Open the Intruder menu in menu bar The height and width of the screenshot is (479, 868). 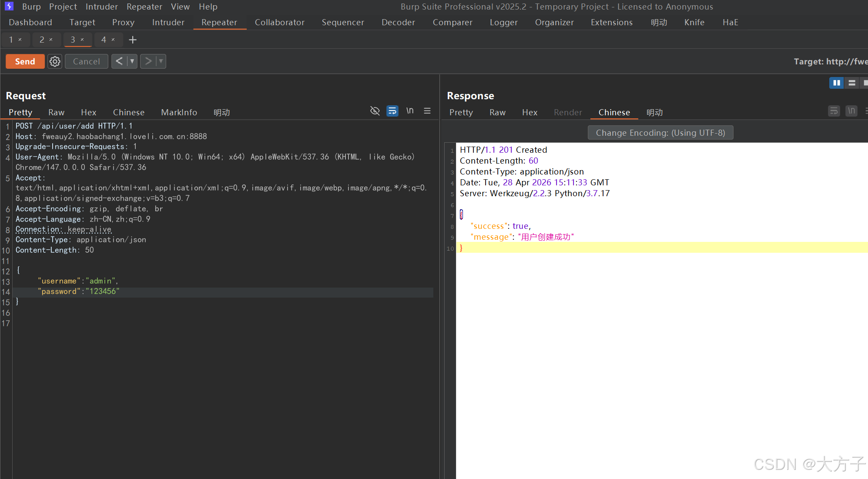click(x=101, y=7)
